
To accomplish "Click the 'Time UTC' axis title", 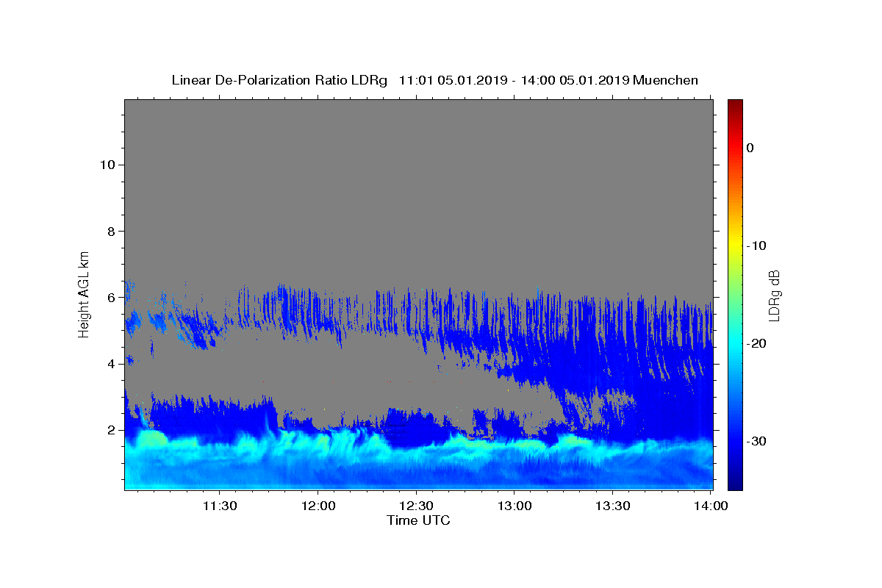I will pos(418,521).
